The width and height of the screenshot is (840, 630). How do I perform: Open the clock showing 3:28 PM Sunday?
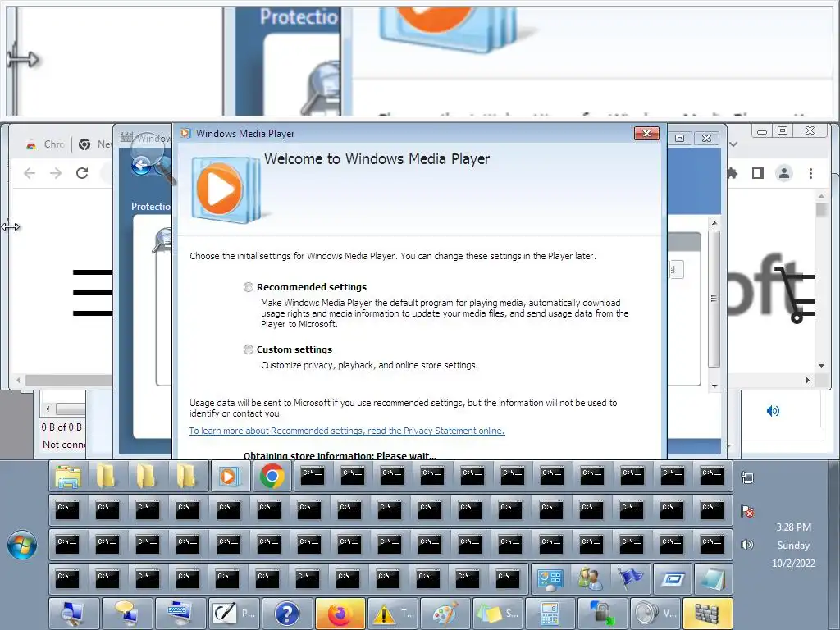click(x=793, y=546)
